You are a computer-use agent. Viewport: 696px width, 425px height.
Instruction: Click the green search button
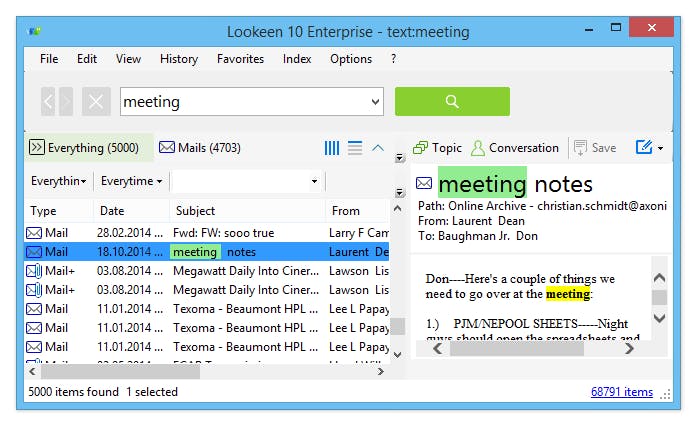[x=452, y=102]
